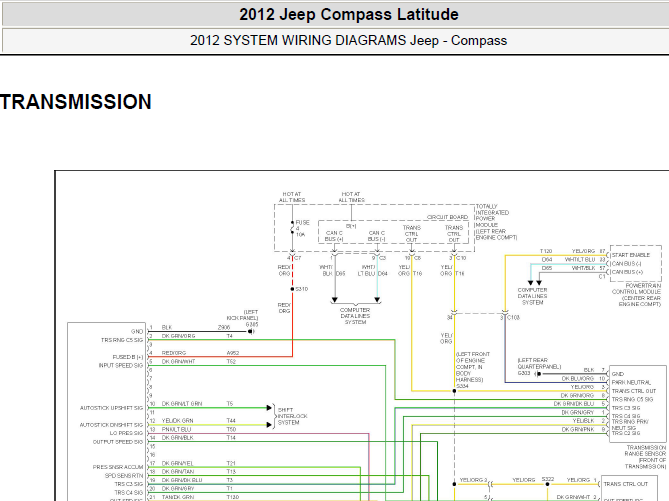Click the "PNK/LT BLU" wire color label

[177, 429]
